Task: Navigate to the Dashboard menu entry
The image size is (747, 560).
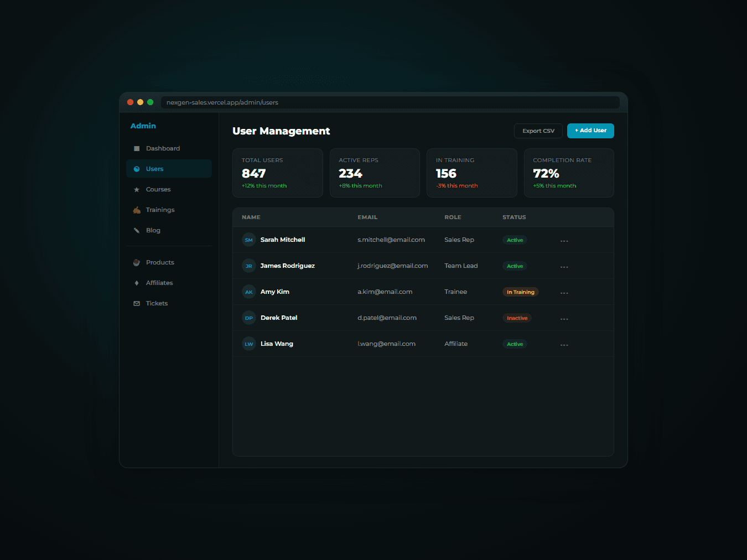Action: [x=163, y=148]
